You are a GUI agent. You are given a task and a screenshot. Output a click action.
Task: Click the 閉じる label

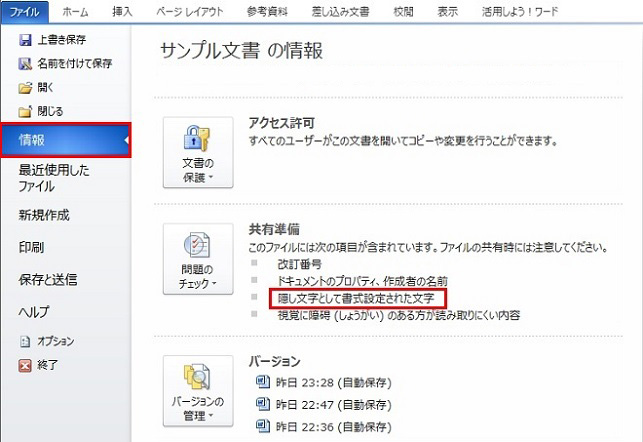coord(50,112)
